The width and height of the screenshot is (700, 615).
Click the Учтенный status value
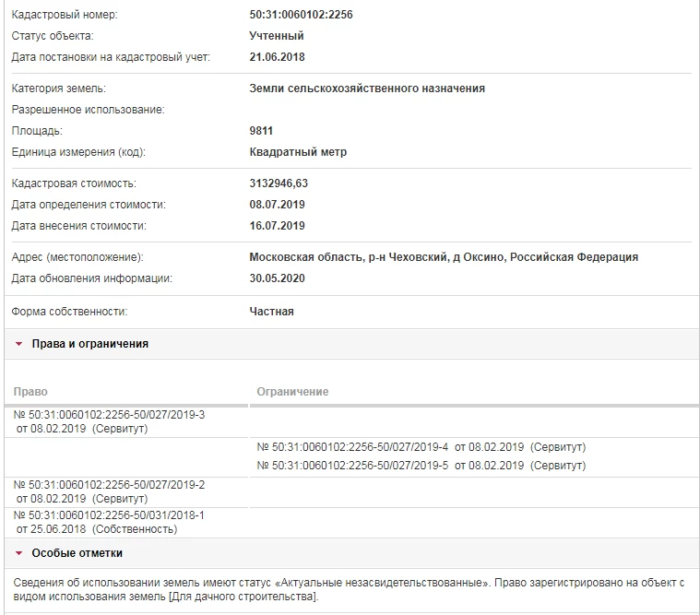pos(276,36)
